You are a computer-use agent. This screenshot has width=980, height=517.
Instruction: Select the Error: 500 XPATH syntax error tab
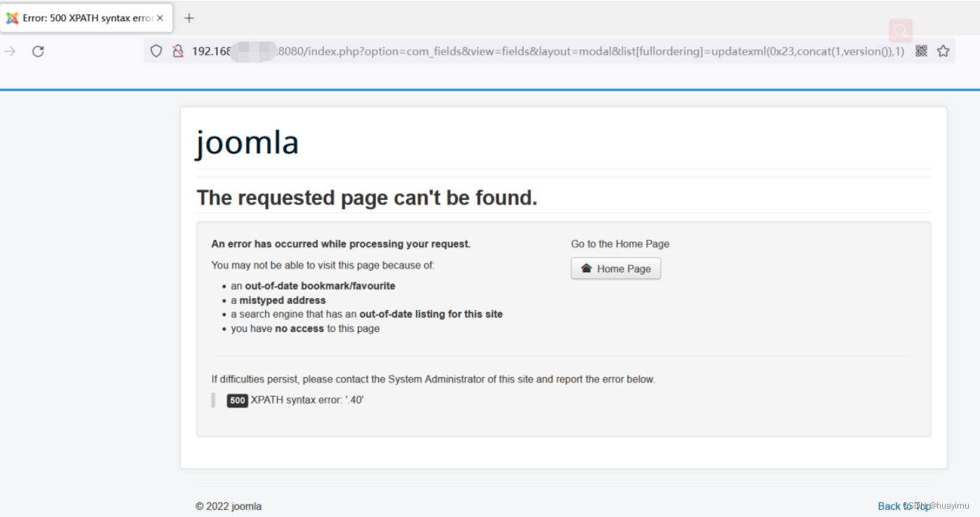84,18
